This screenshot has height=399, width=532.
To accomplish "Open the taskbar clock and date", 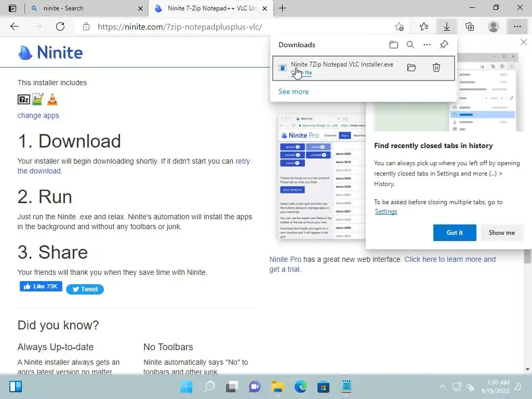I will (495, 387).
